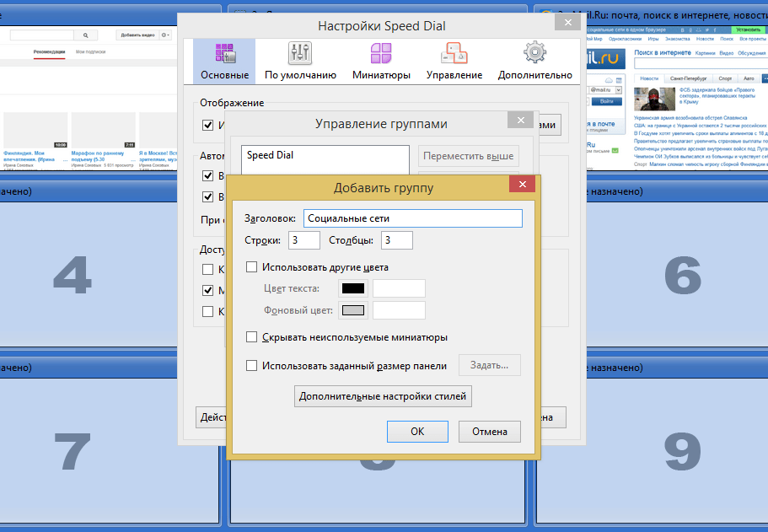Toggle the checked checkbox under Досту
Viewport: 768px width, 532px height.
207,291
